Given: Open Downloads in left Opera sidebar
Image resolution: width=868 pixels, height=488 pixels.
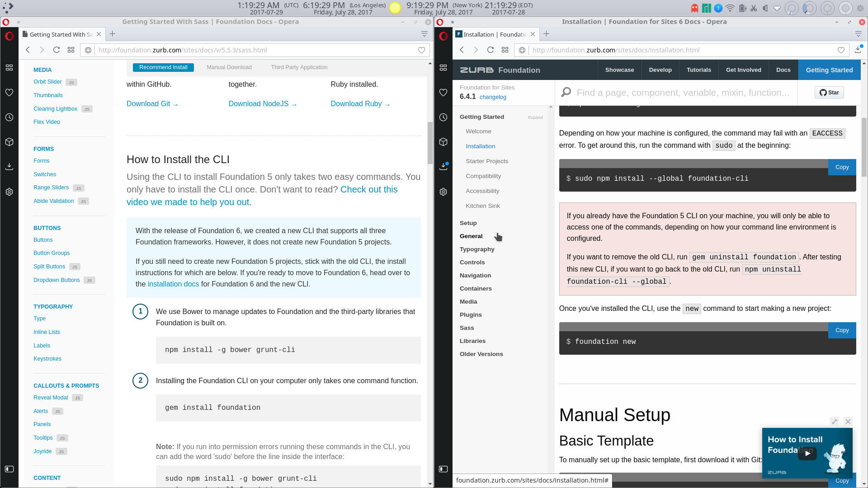Looking at the screenshot, I should [9, 167].
